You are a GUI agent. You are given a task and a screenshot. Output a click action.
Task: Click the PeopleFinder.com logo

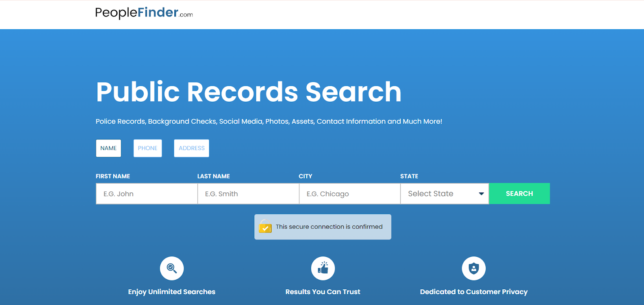click(144, 13)
